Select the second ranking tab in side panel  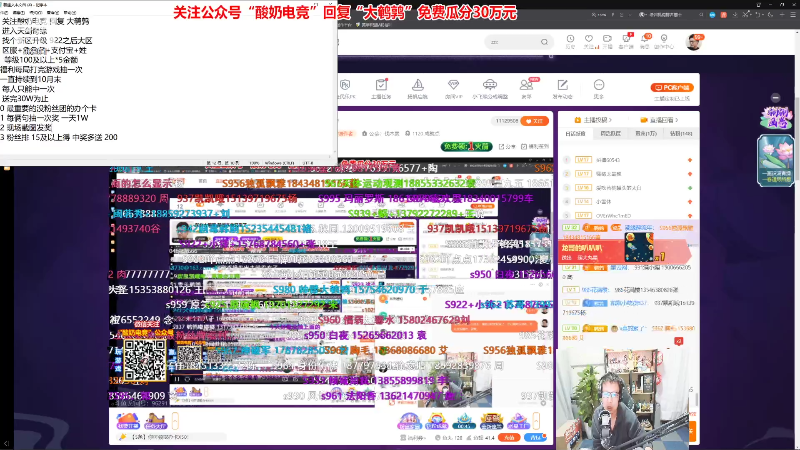610,134
